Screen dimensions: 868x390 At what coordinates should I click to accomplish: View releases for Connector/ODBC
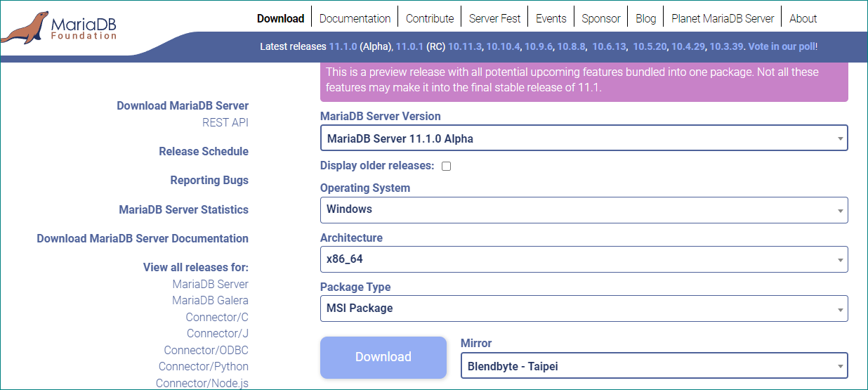click(206, 350)
